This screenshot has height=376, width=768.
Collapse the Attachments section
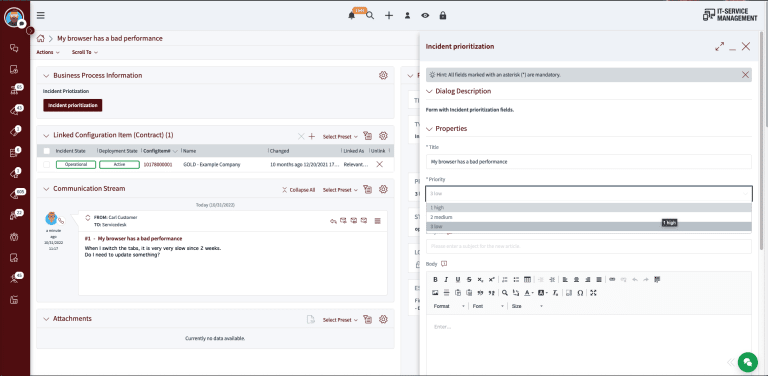click(x=47, y=319)
